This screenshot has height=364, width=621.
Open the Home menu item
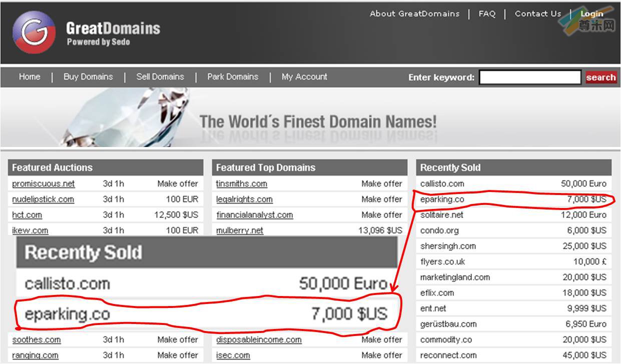(30, 77)
